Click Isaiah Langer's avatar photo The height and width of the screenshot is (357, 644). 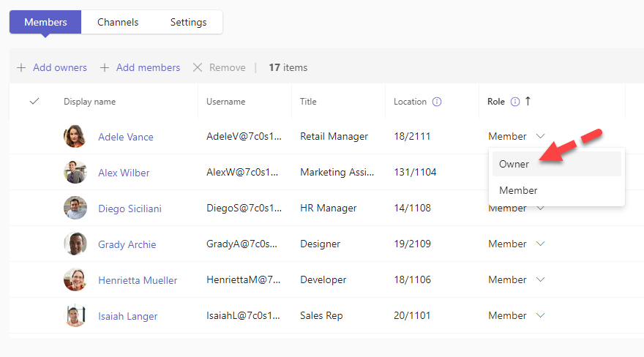[x=75, y=315]
